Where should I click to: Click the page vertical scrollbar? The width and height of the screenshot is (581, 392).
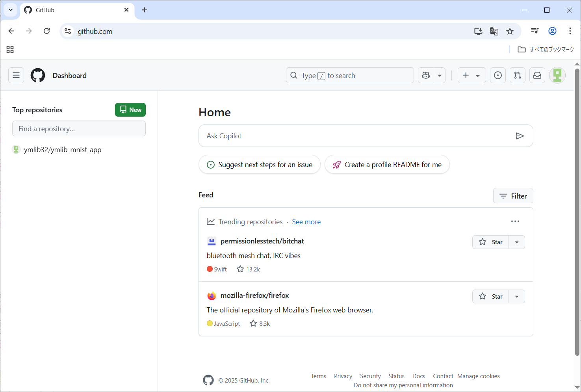(x=577, y=213)
